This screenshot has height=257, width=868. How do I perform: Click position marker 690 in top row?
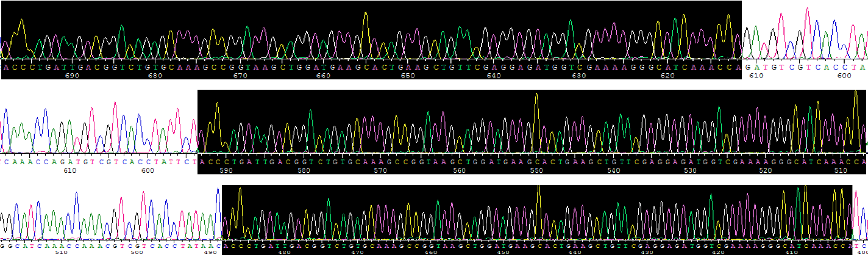click(72, 76)
